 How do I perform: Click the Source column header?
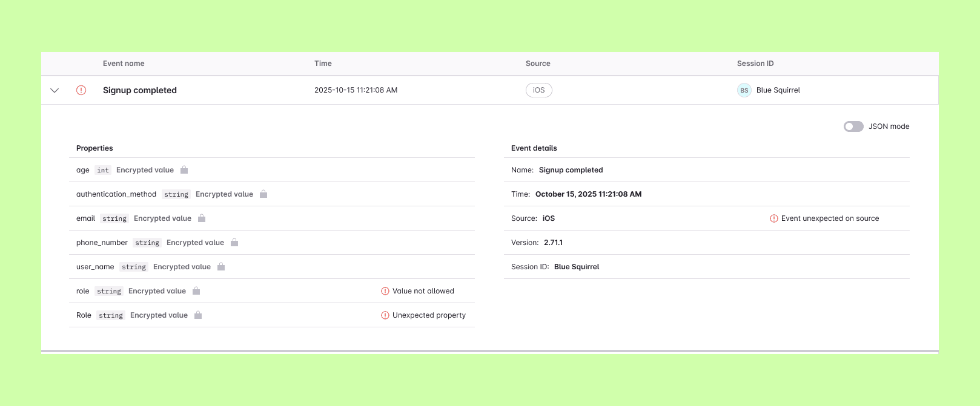[538, 64]
